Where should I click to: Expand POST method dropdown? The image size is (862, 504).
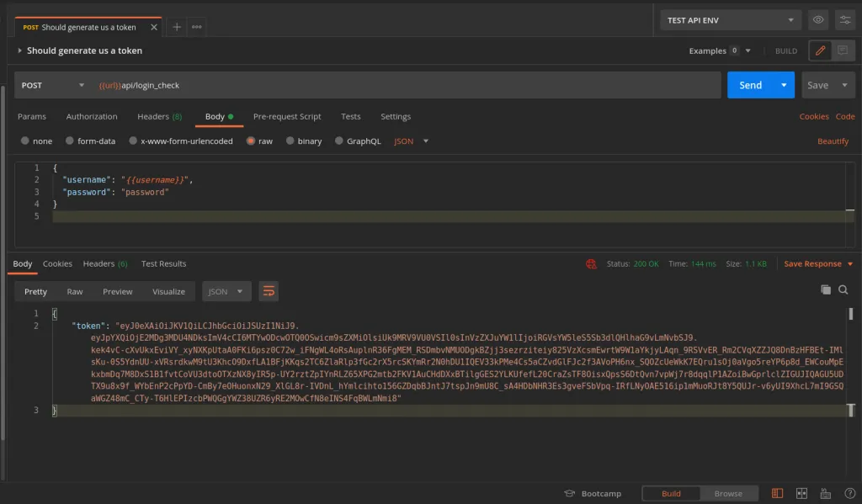pos(52,85)
